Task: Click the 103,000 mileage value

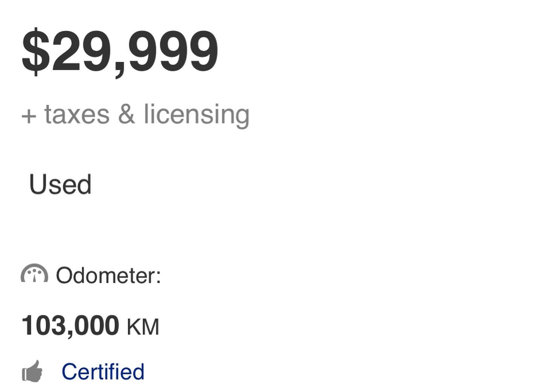Action: click(71, 325)
